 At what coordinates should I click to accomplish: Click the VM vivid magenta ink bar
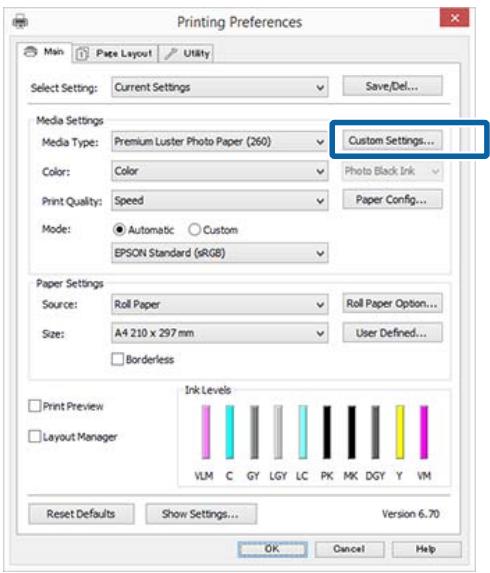[424, 432]
